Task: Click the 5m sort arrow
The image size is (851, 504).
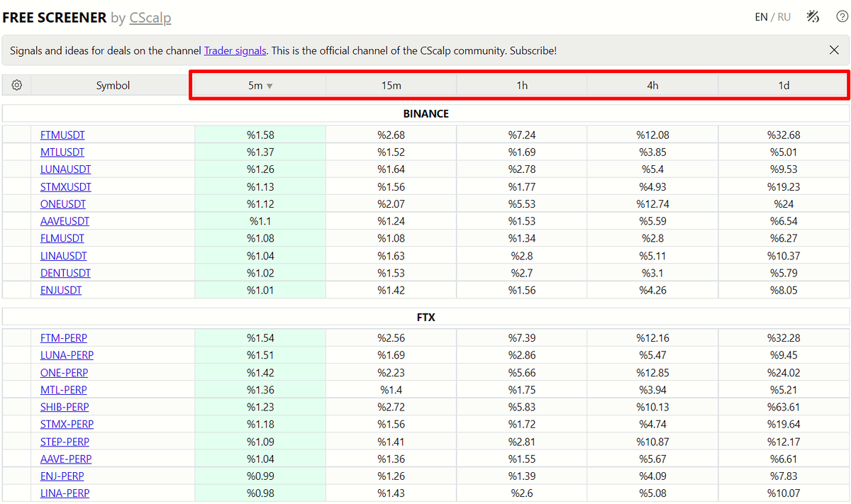Action: point(269,86)
